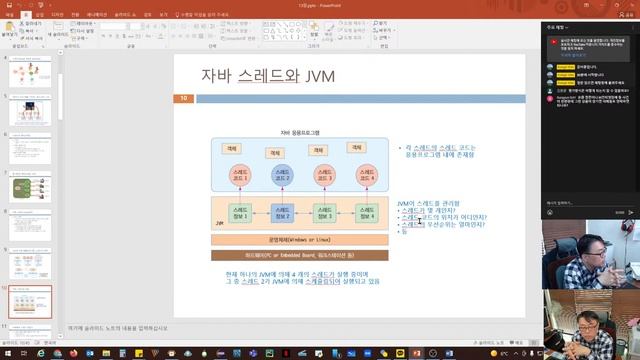
Task: Click the Cut scissors button
Action: (30, 24)
